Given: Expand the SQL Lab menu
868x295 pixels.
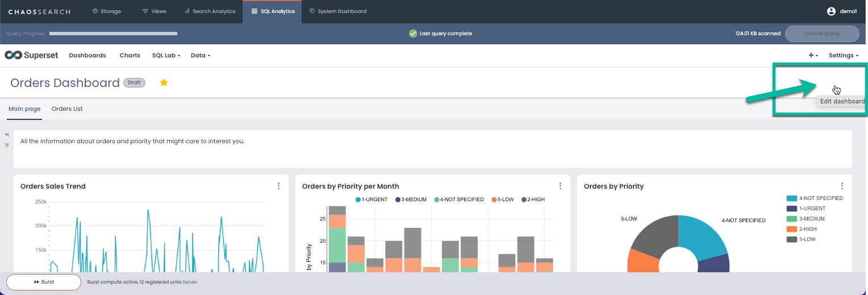Looking at the screenshot, I should [166, 55].
